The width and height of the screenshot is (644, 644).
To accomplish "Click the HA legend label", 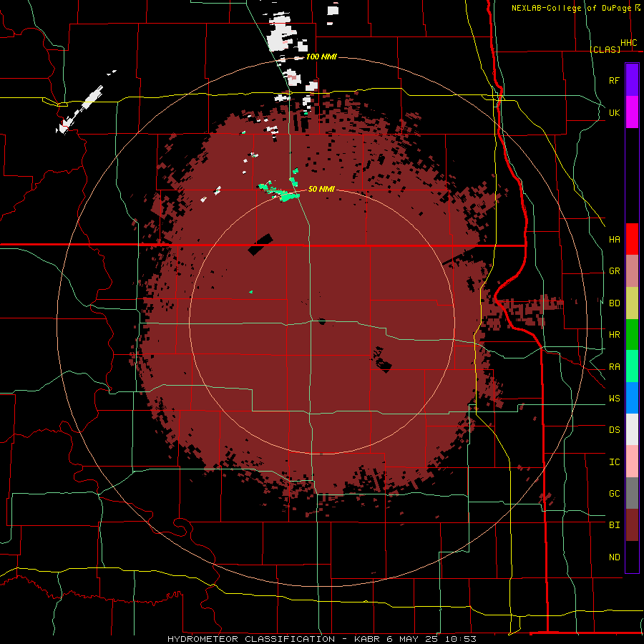I will point(614,240).
